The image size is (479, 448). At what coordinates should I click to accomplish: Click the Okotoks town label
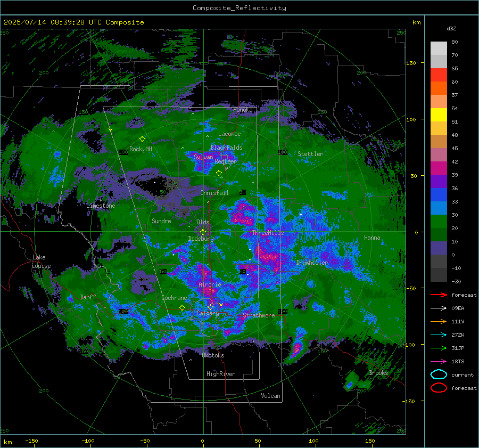[x=213, y=355]
